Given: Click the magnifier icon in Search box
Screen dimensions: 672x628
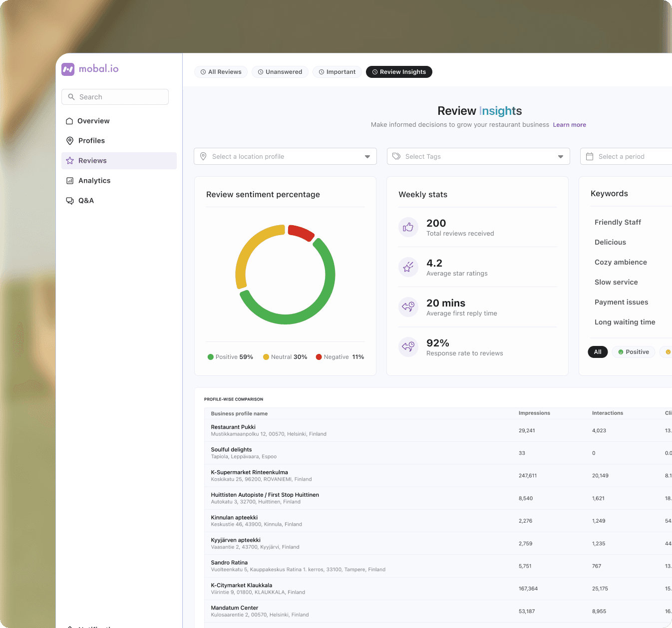Looking at the screenshot, I should point(71,97).
